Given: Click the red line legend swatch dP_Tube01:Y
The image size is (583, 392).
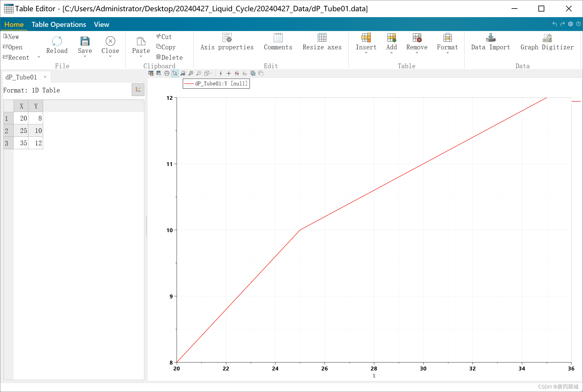Looking at the screenshot, I should click(x=189, y=84).
